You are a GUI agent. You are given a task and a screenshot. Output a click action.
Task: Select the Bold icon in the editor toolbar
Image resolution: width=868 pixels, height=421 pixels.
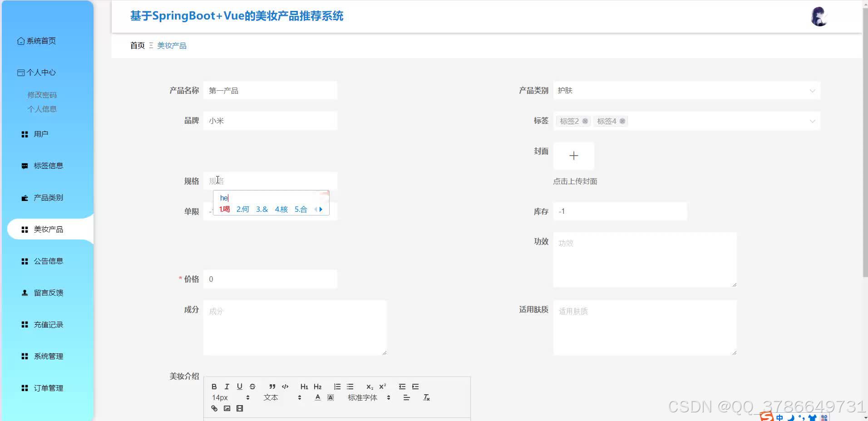point(214,387)
